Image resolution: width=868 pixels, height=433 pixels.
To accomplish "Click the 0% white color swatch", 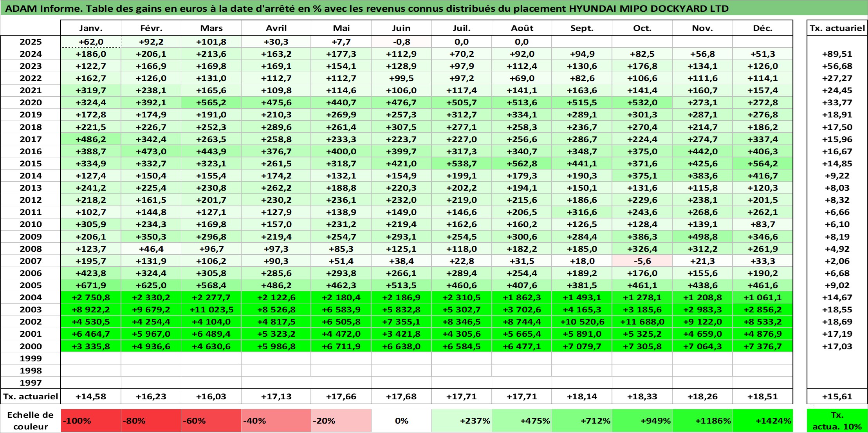I will (x=401, y=420).
